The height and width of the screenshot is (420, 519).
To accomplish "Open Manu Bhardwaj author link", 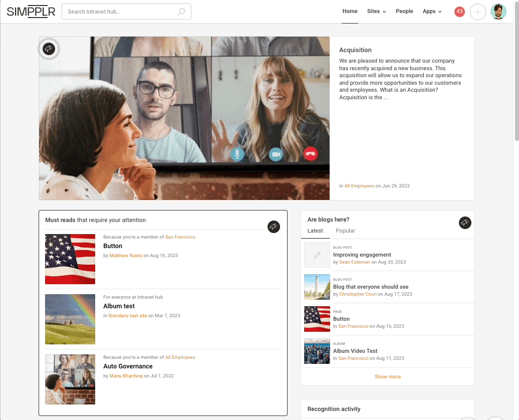I will (126, 375).
